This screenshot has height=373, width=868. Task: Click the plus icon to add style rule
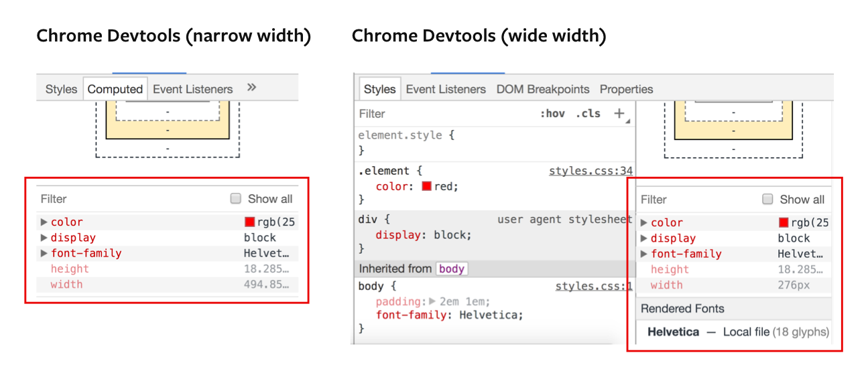coord(619,114)
